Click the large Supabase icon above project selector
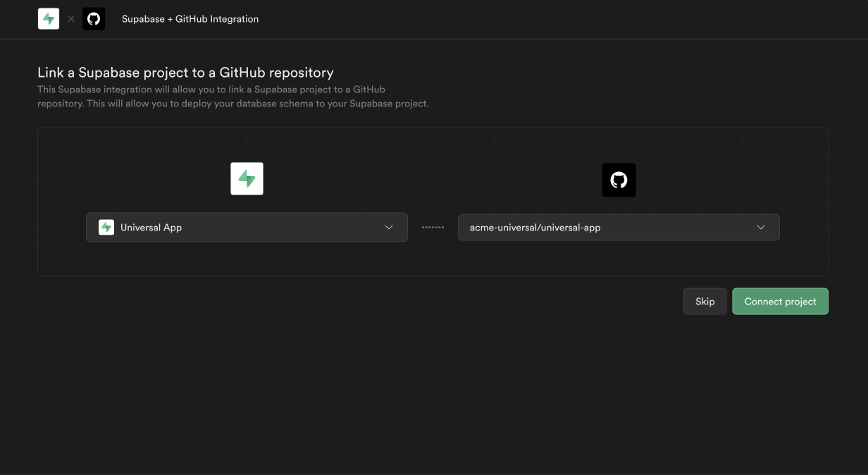The height and width of the screenshot is (475, 868). pyautogui.click(x=247, y=179)
